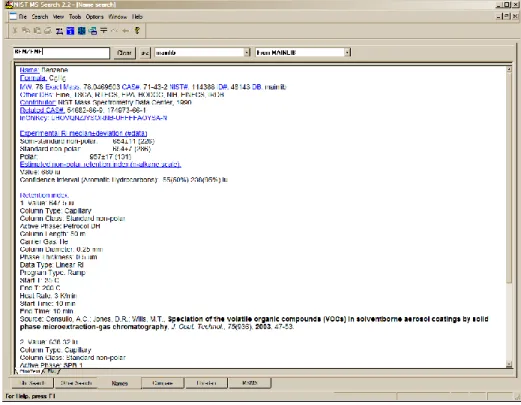Click the Paste clipboard icon in toolbar
This screenshot has width=521, height=405.
[37, 31]
